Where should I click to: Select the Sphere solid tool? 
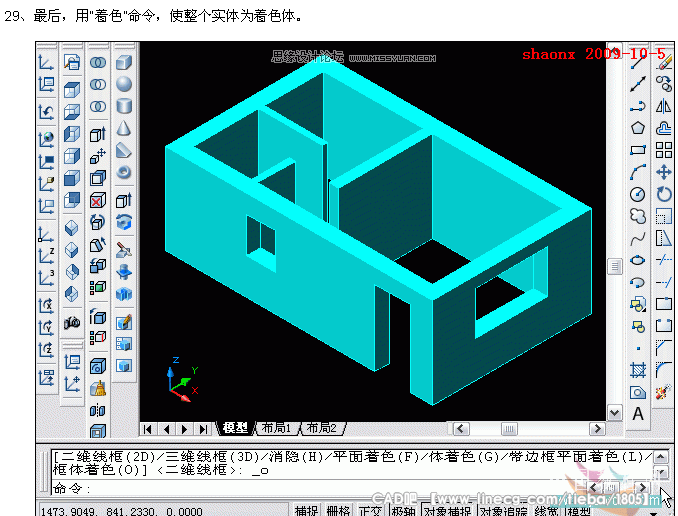click(x=124, y=84)
